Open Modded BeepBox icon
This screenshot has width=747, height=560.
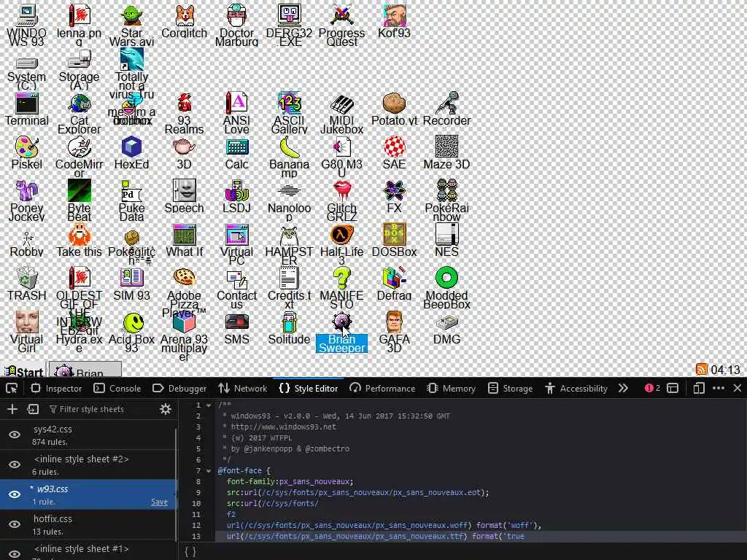pyautogui.click(x=446, y=289)
